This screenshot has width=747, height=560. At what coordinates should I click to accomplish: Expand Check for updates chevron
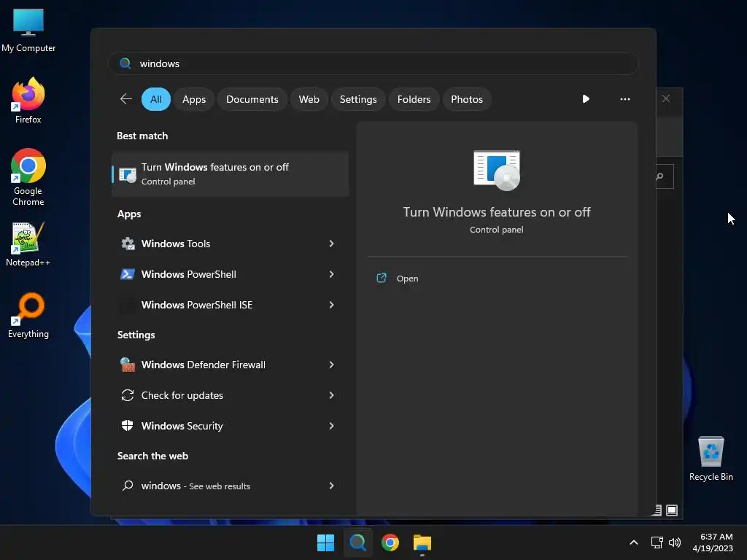(x=332, y=395)
